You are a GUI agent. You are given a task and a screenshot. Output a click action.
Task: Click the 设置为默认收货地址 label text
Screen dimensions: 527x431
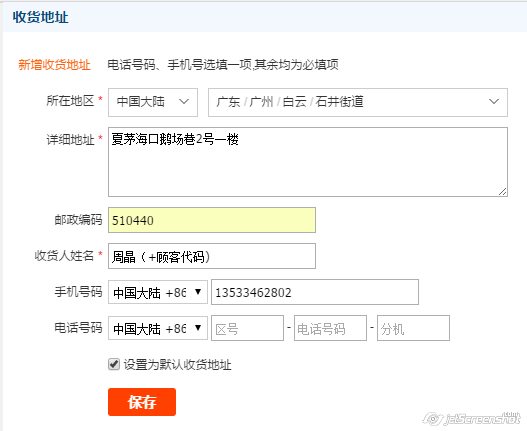point(177,364)
